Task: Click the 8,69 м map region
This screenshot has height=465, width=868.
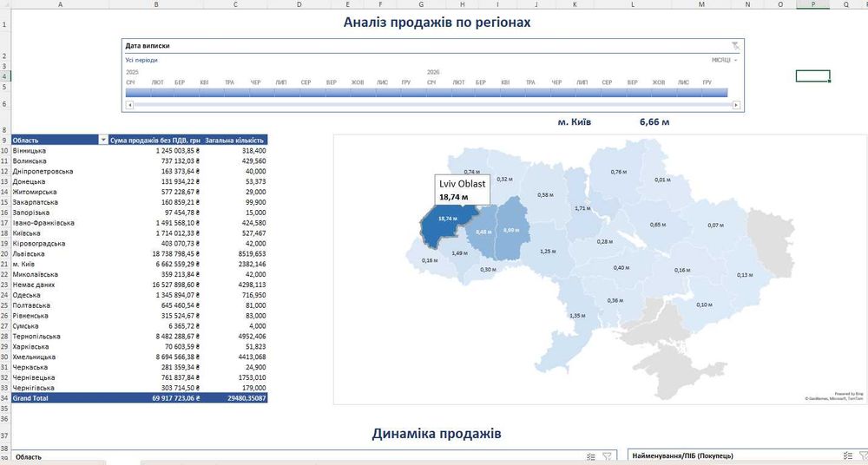Action: click(x=510, y=229)
